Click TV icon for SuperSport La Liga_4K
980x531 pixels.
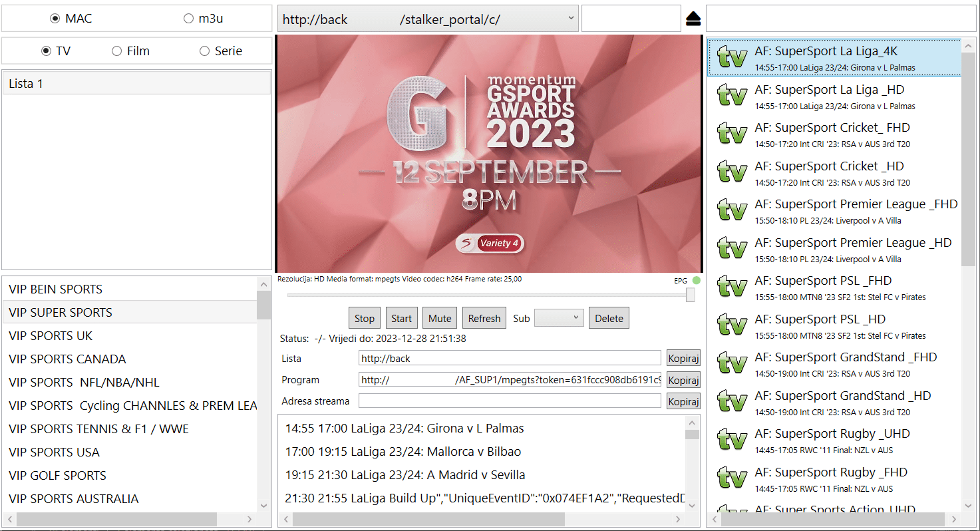733,58
